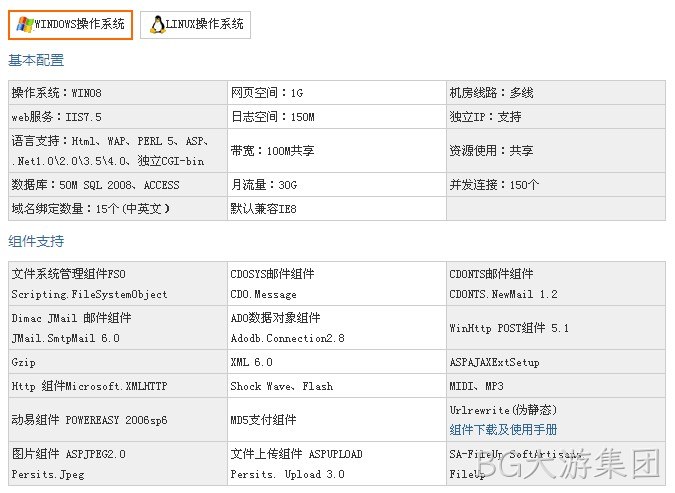Click the 组件支持 section heading
Viewport: 675px width, 493px height.
(x=36, y=241)
